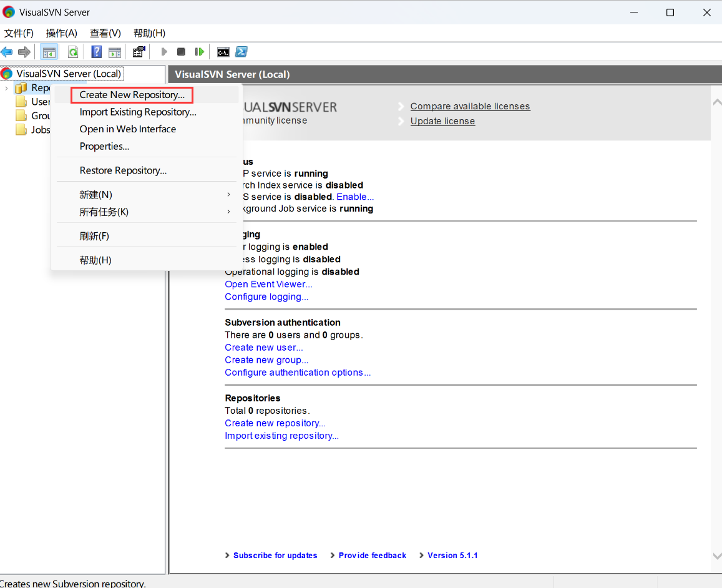The height and width of the screenshot is (588, 722).
Task: Choose Restore Repository... entry
Action: click(147, 170)
